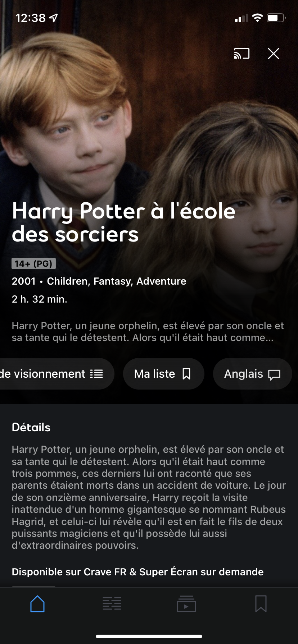Tap the 14+ (PG) rating badge

coord(34,263)
